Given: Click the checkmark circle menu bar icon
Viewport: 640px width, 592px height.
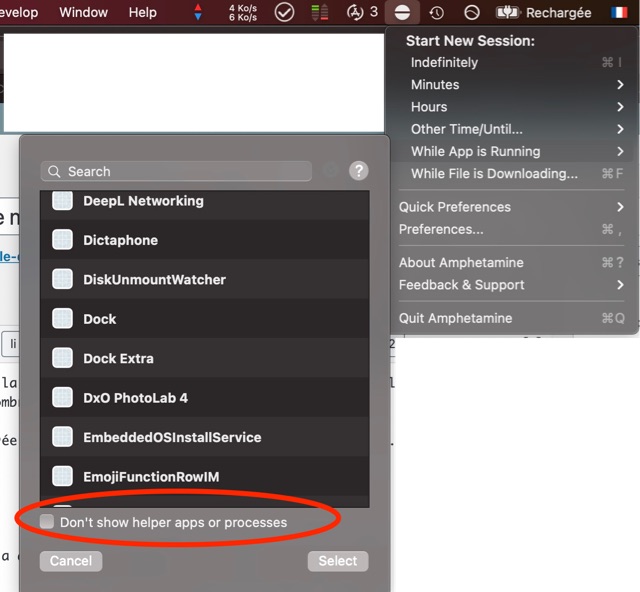Looking at the screenshot, I should (284, 13).
